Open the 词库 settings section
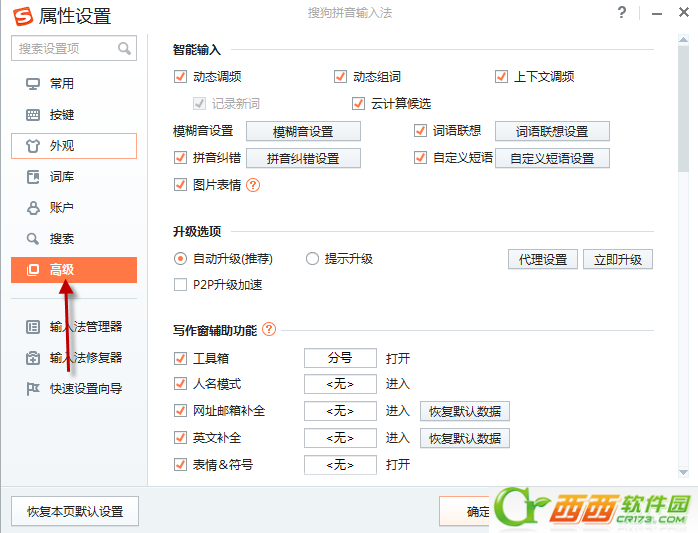The height and width of the screenshot is (533, 698). tap(74, 177)
